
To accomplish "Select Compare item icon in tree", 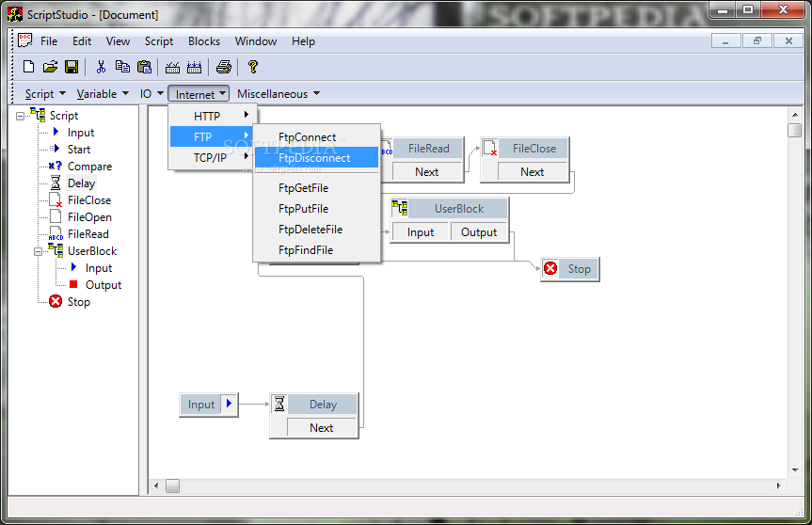I will tap(55, 166).
